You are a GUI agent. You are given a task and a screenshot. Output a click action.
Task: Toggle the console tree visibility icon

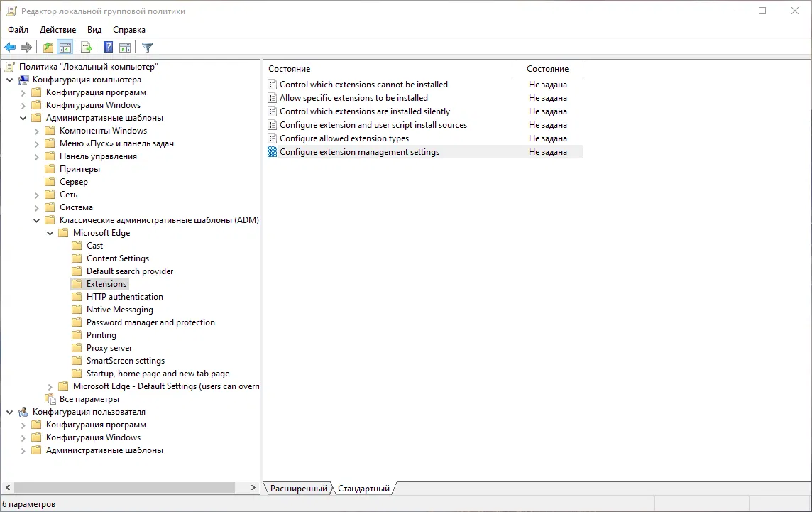point(65,47)
